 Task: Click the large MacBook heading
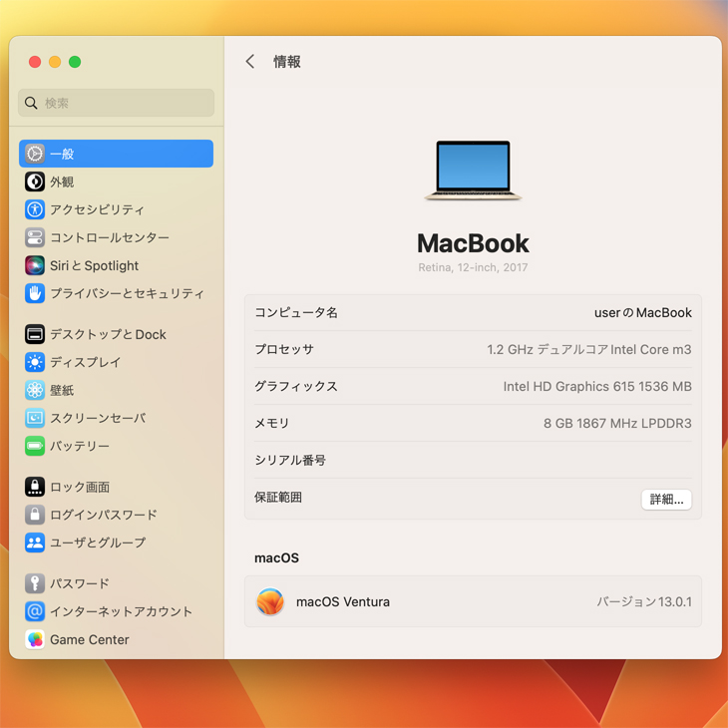point(473,243)
